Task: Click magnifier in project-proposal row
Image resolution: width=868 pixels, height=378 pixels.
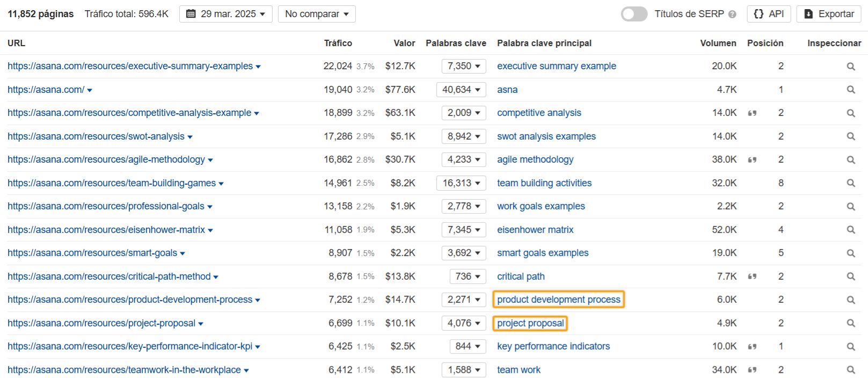Action: pos(851,323)
